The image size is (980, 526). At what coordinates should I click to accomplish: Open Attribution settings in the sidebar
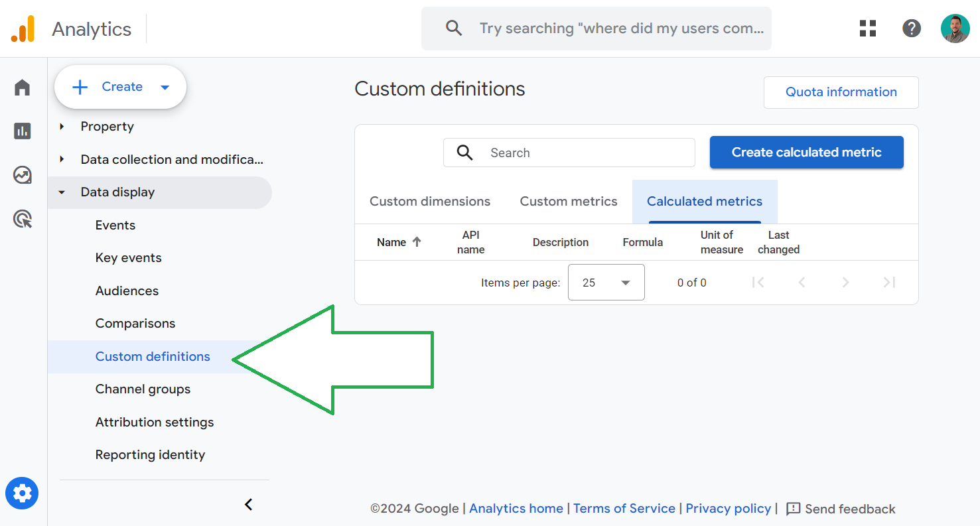[x=155, y=423]
